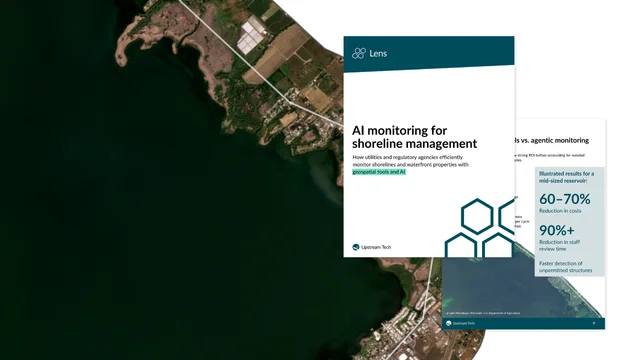Click the 'Reduction in staff review time' text
The width and height of the screenshot is (640, 360).
[559, 245]
